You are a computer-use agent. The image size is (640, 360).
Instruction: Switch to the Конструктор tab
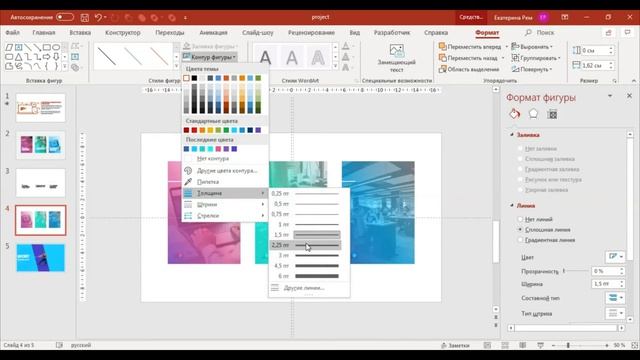point(122,32)
